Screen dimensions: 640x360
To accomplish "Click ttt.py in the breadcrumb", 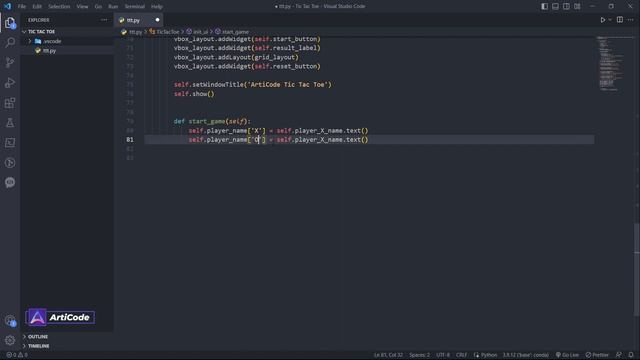I will click(x=136, y=32).
